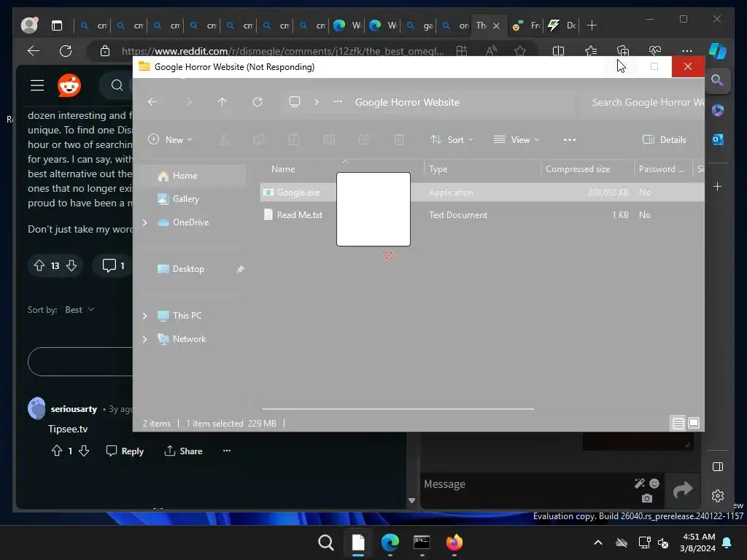Click Edge browser profile avatar
This screenshot has width=747, height=560.
click(29, 26)
